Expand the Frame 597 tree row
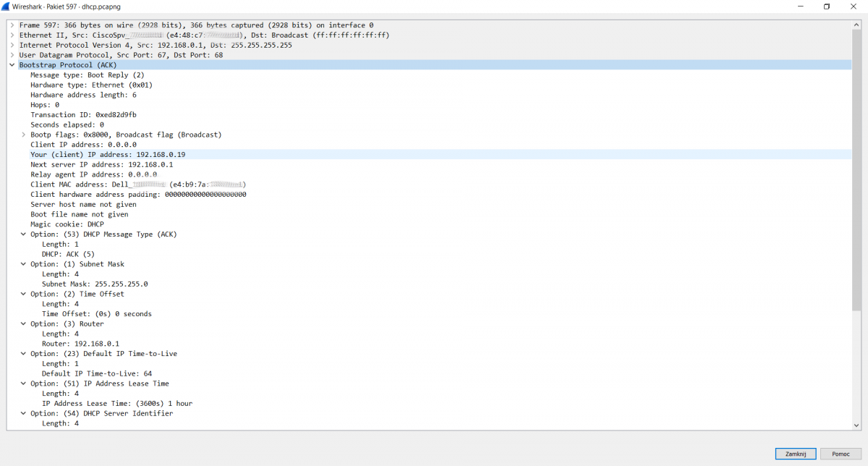This screenshot has height=466, width=868. [x=12, y=25]
